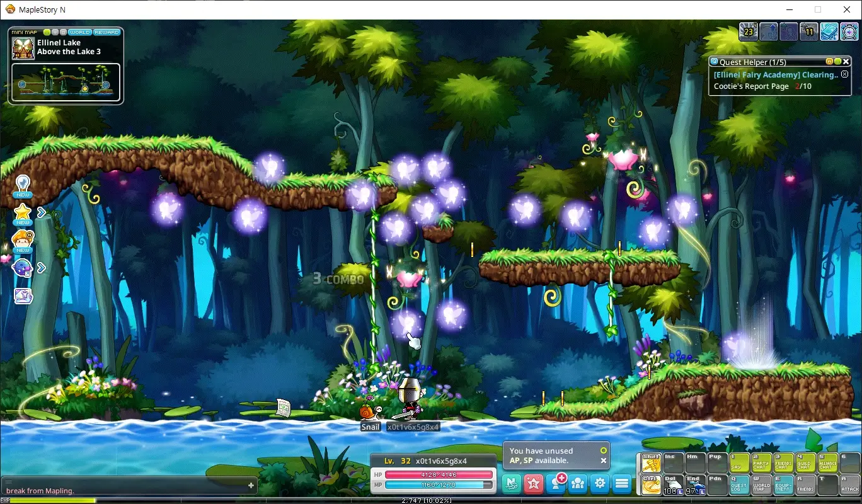Open World Map quickslot W
Screen dimensions: 862x504
[762, 484]
